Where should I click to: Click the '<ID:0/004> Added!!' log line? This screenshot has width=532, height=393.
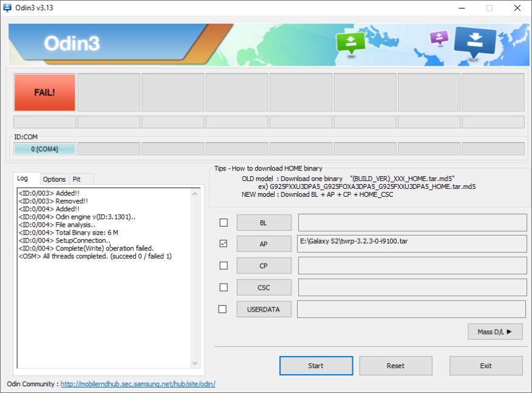click(x=49, y=209)
